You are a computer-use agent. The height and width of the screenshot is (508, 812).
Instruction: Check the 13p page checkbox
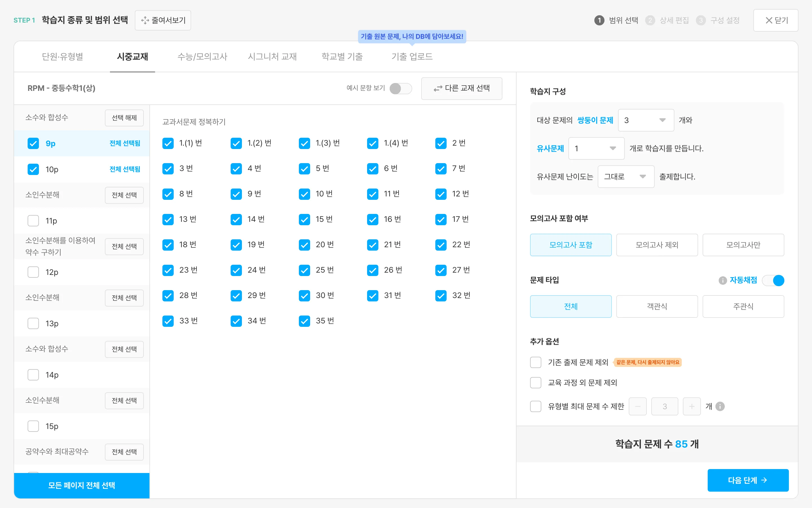pyautogui.click(x=33, y=323)
